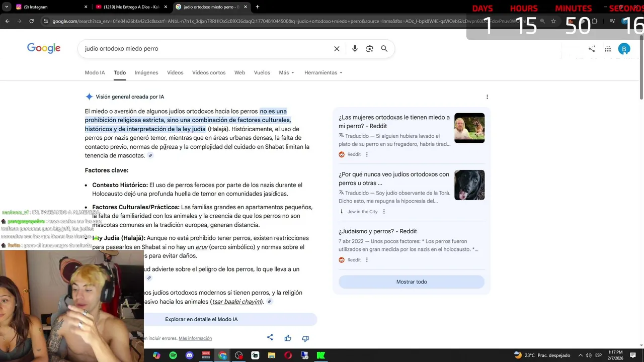The image size is (644, 362).
Task: Open '¿Por qué nunca veo judíos ortodoxos con perros' result
Action: 394,178
